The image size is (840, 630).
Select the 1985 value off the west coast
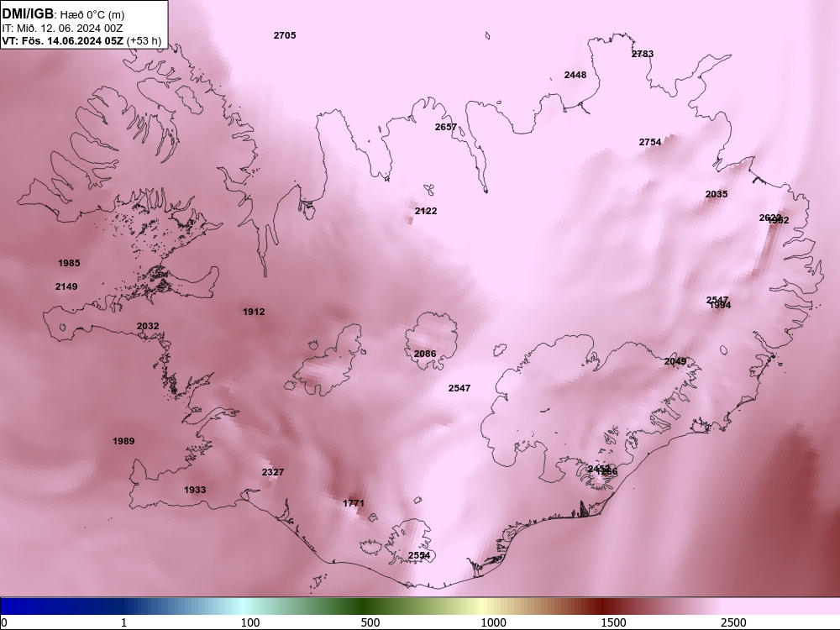pos(69,263)
